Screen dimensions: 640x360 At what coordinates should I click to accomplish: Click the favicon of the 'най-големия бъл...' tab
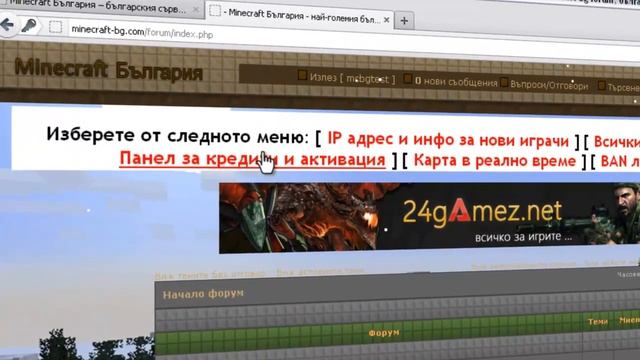tap(215, 11)
